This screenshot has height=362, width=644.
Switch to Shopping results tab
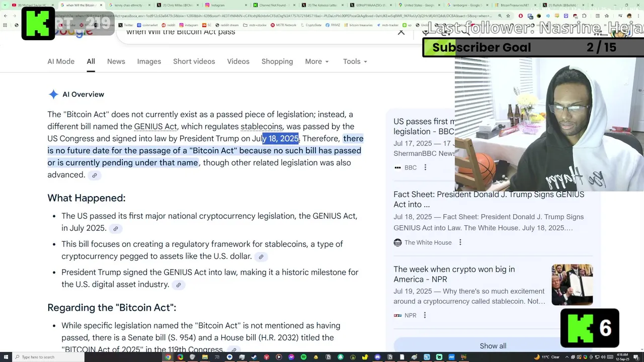277,61
